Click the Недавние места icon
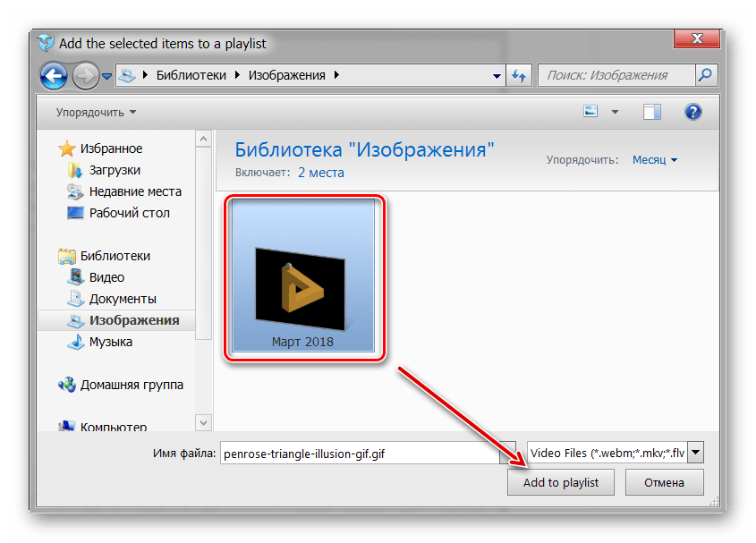Image resolution: width=756 pixels, height=543 pixels. coord(75,191)
